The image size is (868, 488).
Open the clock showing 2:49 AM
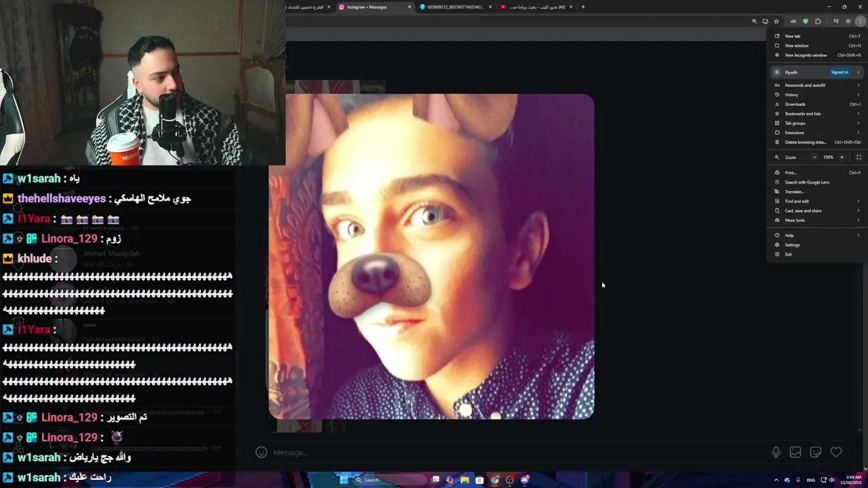pos(850,480)
